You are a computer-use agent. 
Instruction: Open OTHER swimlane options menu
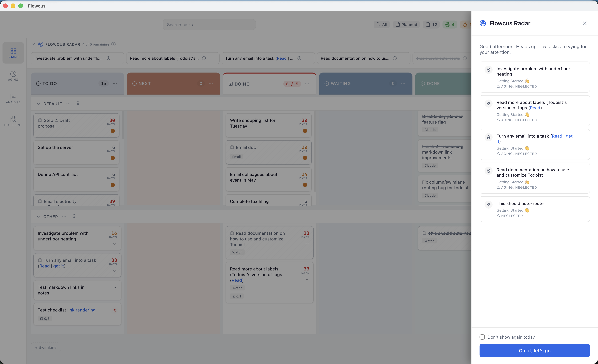click(64, 217)
